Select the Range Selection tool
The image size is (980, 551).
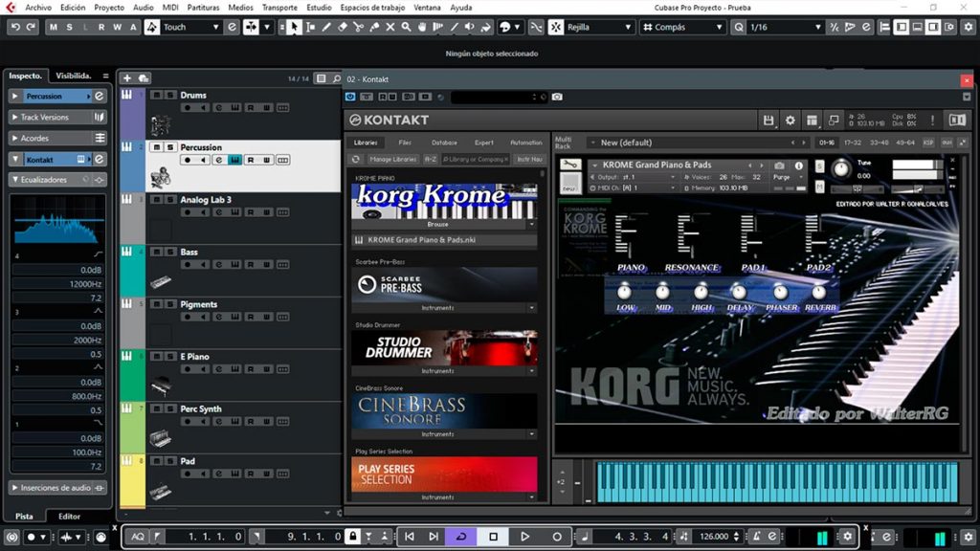(311, 27)
